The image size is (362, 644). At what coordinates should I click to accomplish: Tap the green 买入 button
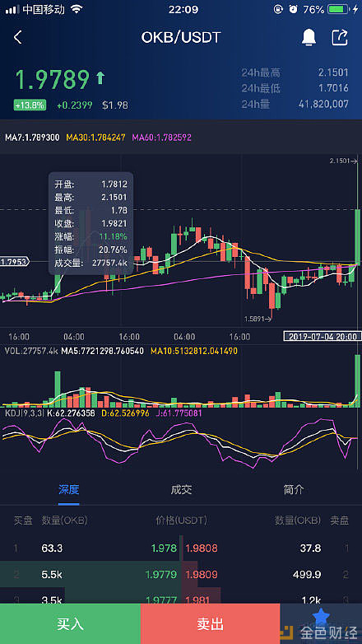pyautogui.click(x=70, y=624)
